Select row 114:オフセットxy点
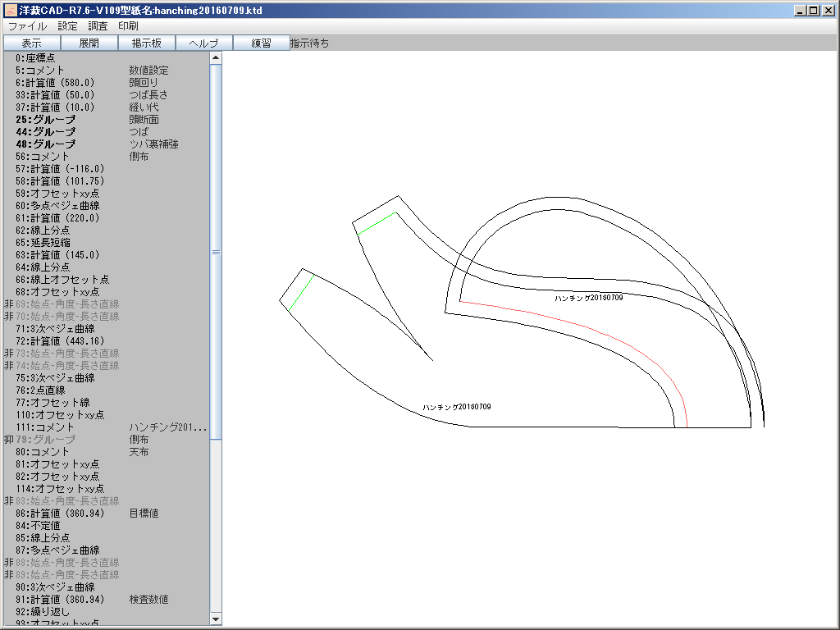840x630 pixels. pyautogui.click(x=107, y=489)
